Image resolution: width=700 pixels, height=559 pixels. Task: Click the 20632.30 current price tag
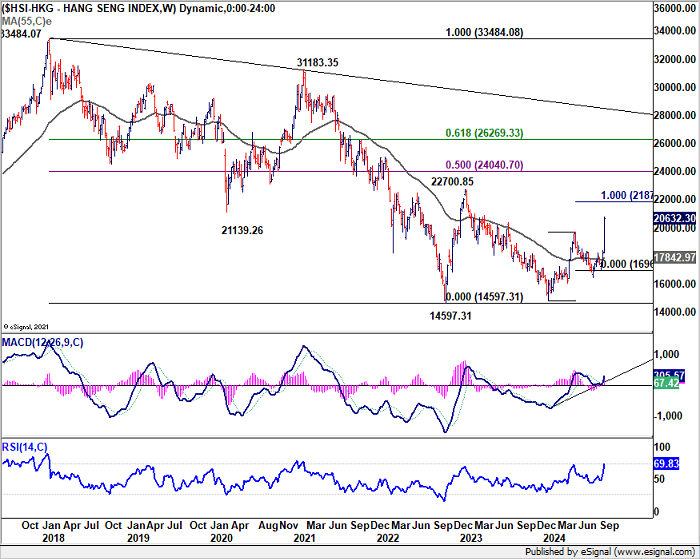point(675,218)
